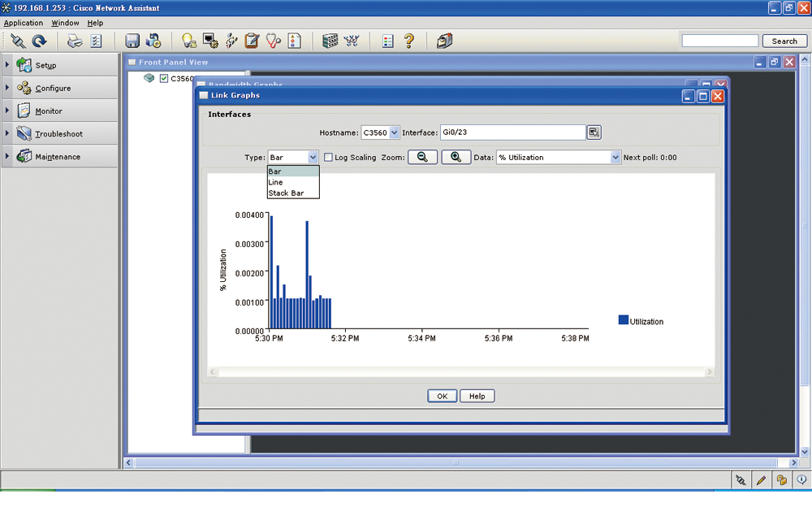Click the Help question mark icon

pos(409,41)
